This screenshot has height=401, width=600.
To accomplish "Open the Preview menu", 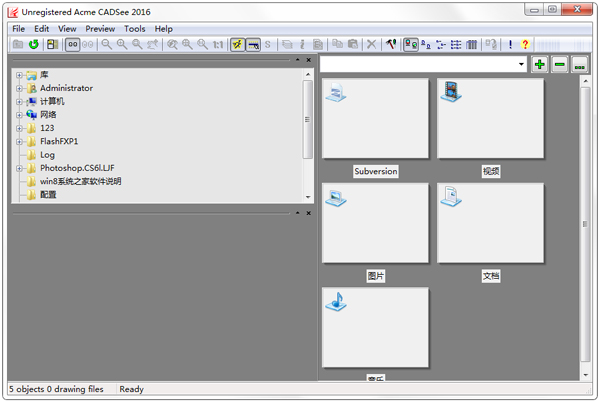I will [100, 29].
